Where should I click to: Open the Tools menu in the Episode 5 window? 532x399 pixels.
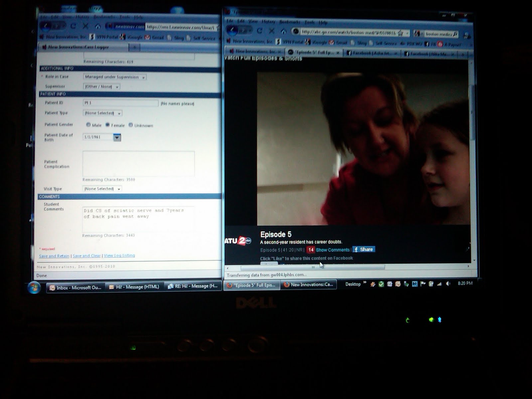click(310, 22)
